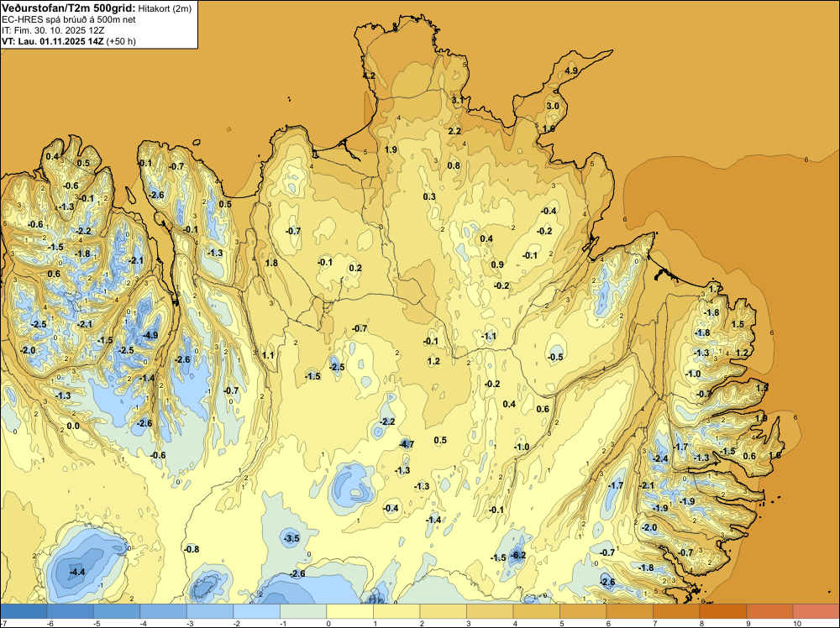Viewport: 840px width, 628px height.
Task: Click the temperature value 3.1 in the north
Action: click(458, 100)
